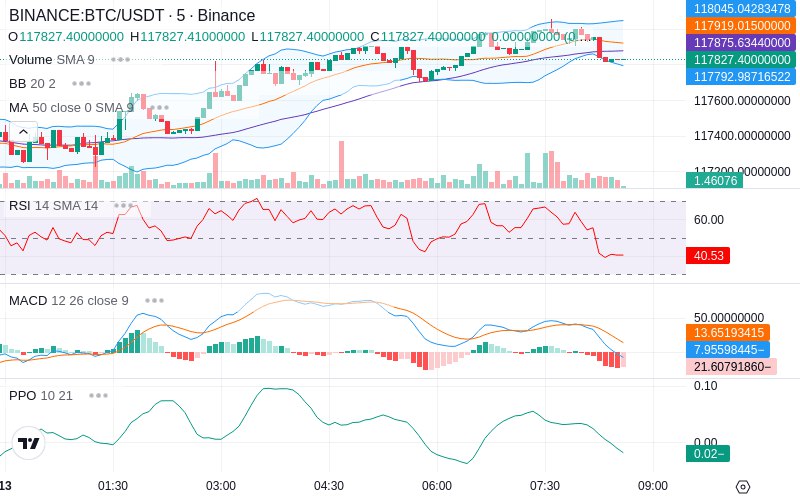Click the Close value C117827.40000000
The width and height of the screenshot is (800, 500).
428,37
